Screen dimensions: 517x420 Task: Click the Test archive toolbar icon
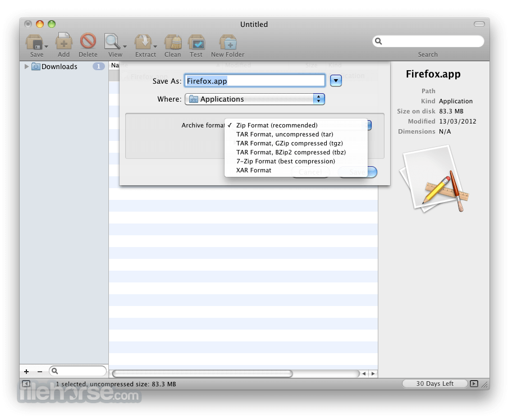coord(196,42)
